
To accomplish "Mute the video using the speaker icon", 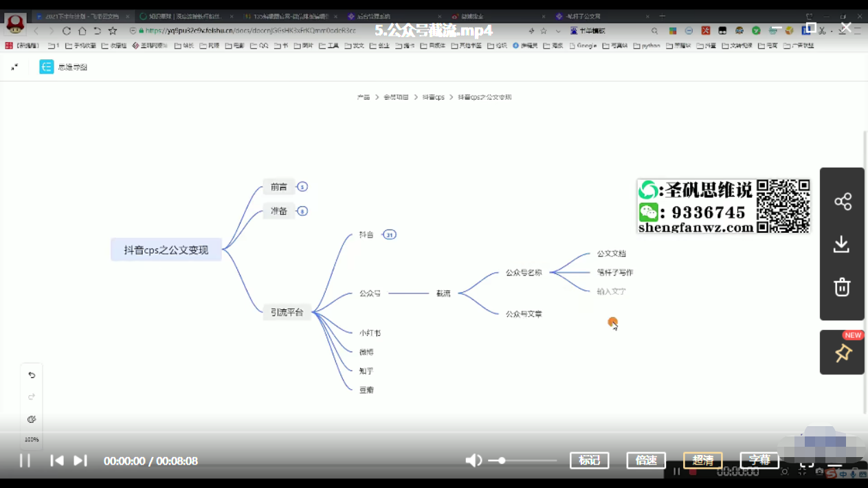I will (474, 461).
